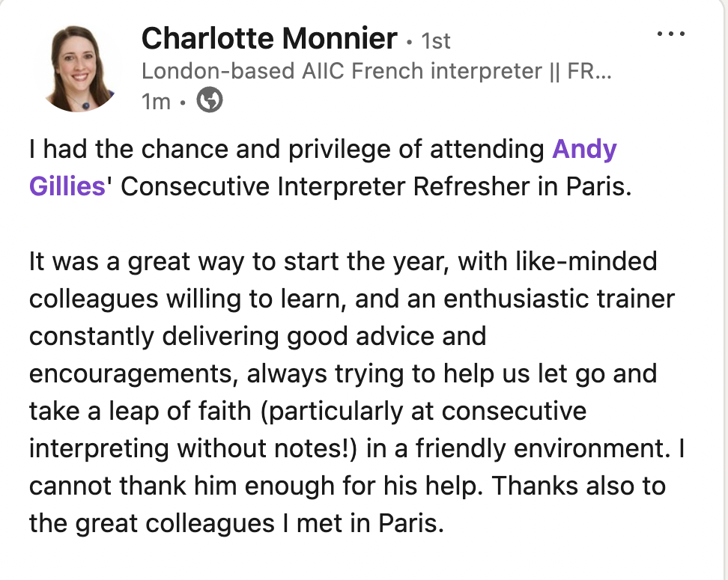Screen dimensions: 728x580
Task: Click the line "colleagues willing to learn"
Action: click(352, 299)
